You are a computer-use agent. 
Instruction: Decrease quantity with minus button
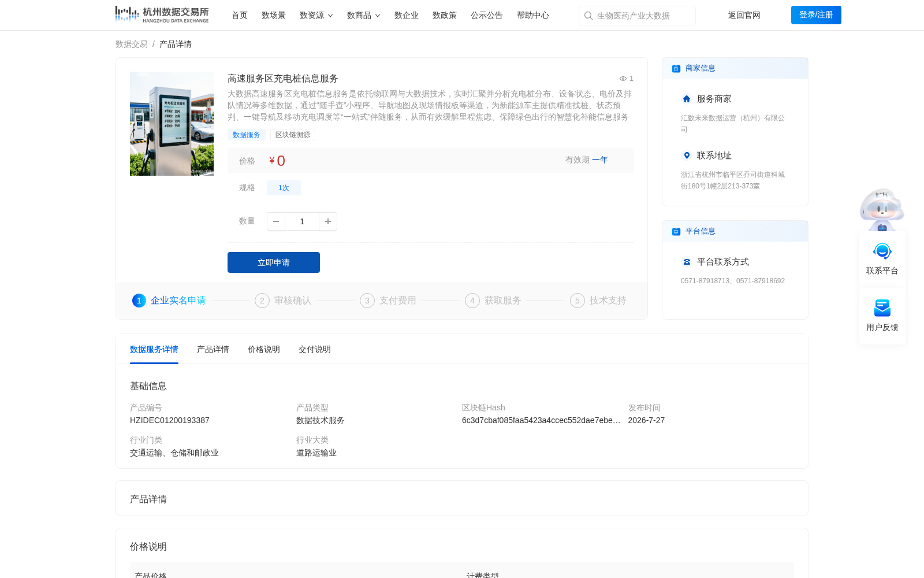tap(276, 221)
